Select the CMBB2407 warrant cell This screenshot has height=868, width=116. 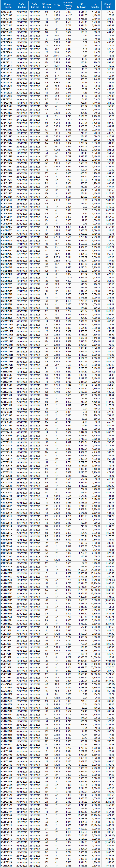coord(7,227)
